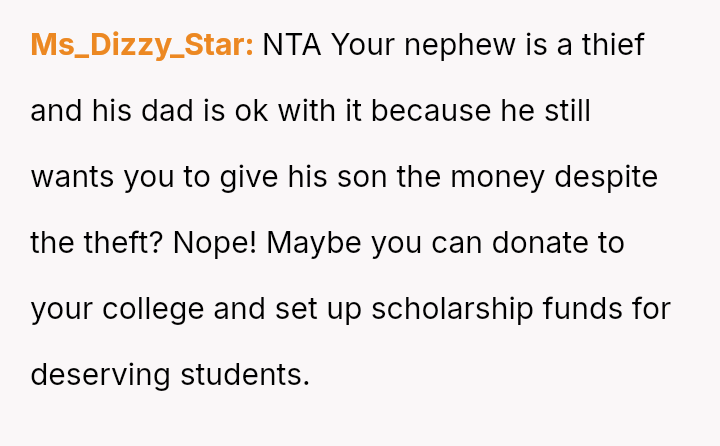Open the Ms_Dizzy_Star user profile link
The height and width of the screenshot is (446, 720).
coord(141,45)
